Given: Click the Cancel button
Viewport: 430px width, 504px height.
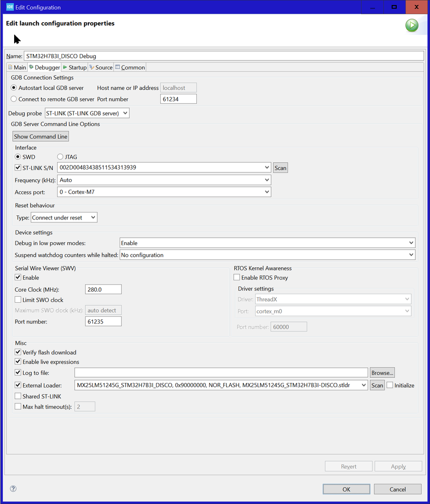Looking at the screenshot, I should 398,489.
